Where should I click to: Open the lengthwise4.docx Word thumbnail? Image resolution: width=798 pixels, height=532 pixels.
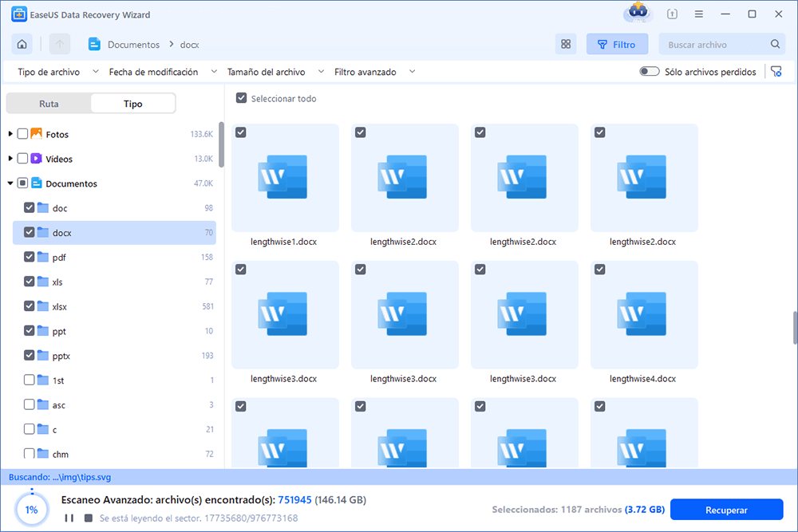pos(642,313)
